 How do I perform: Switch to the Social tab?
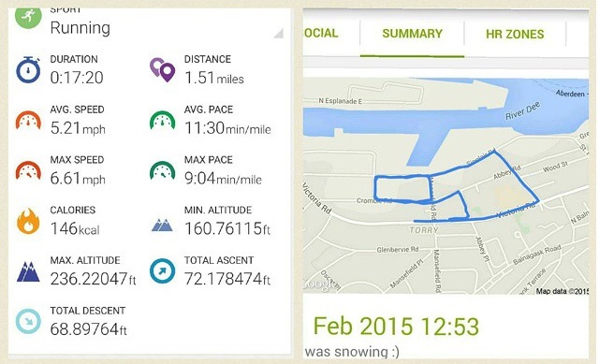point(321,34)
